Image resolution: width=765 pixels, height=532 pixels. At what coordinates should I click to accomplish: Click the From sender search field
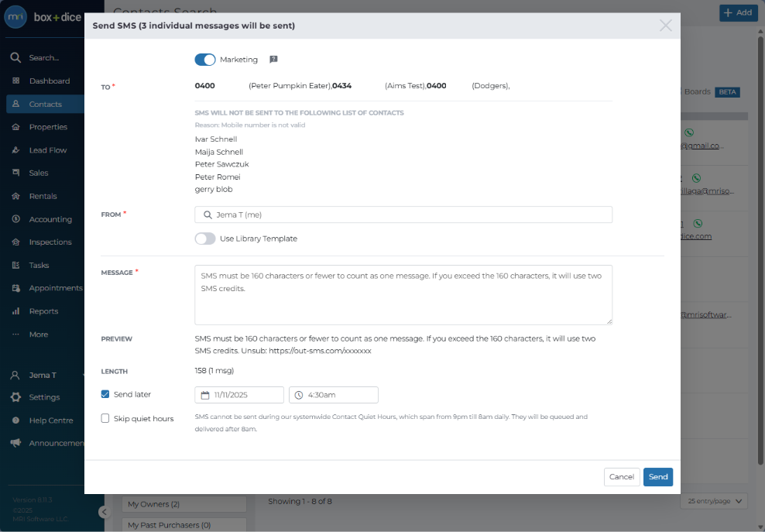[x=403, y=215]
